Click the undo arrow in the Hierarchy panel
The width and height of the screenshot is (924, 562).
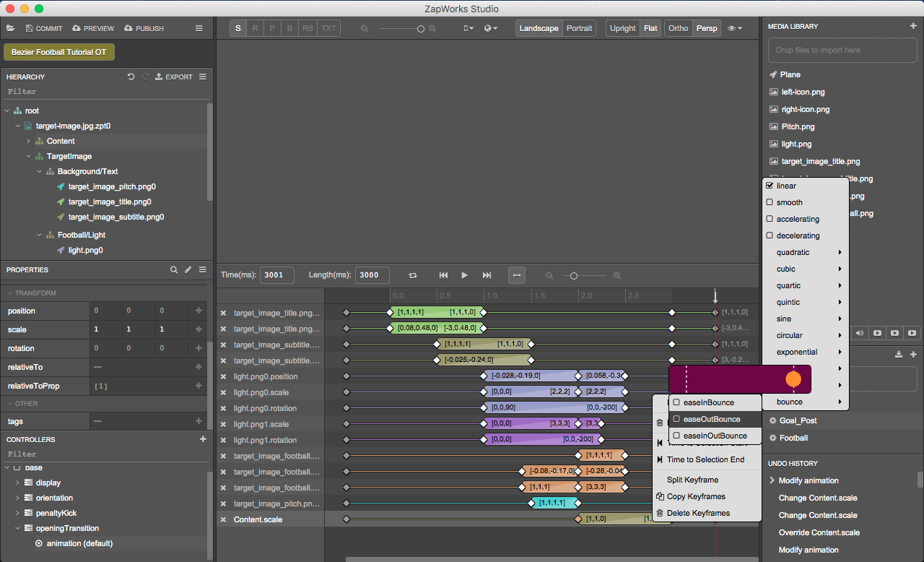(131, 77)
